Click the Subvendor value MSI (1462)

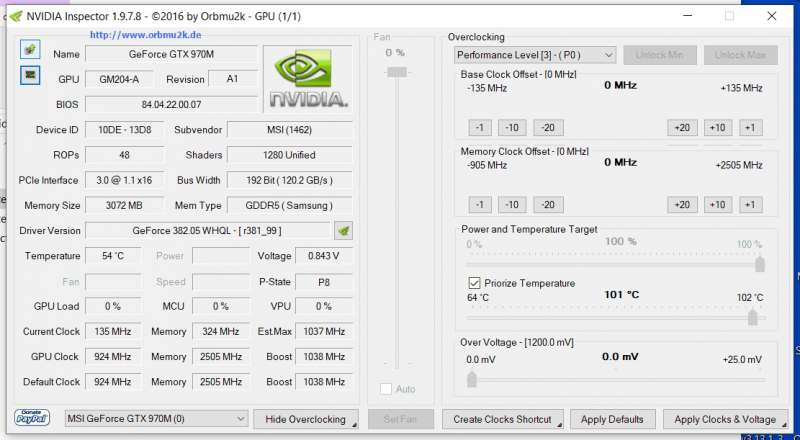click(x=290, y=130)
